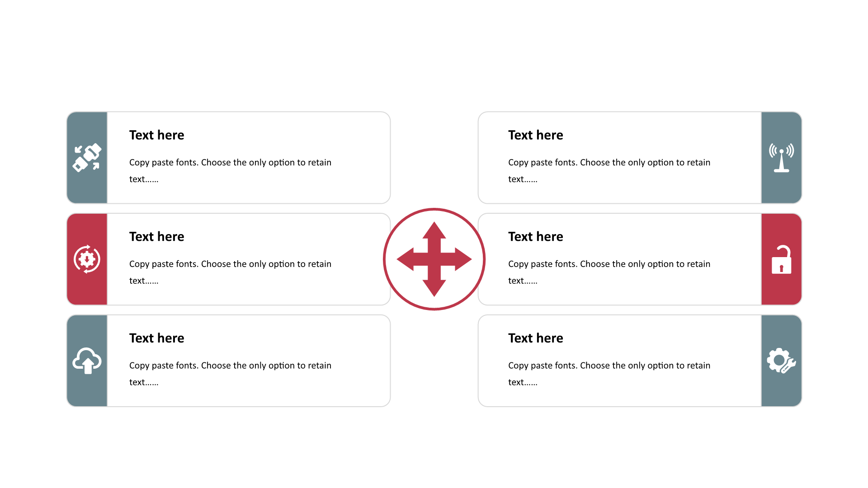Select the top-right "Text here" heading
The width and height of the screenshot is (868, 488).
click(x=535, y=135)
